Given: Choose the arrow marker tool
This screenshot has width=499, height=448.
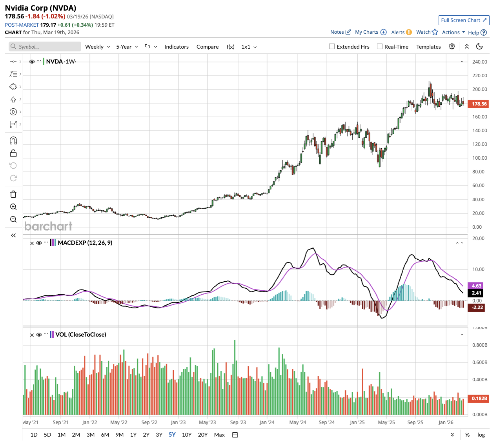Looking at the screenshot, I should (13, 99).
